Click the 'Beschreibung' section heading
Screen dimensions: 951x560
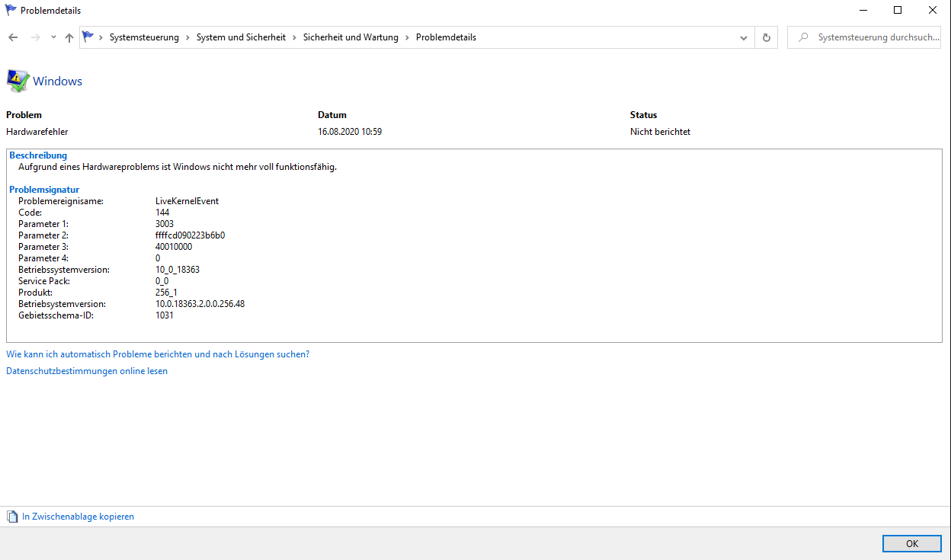coord(38,155)
